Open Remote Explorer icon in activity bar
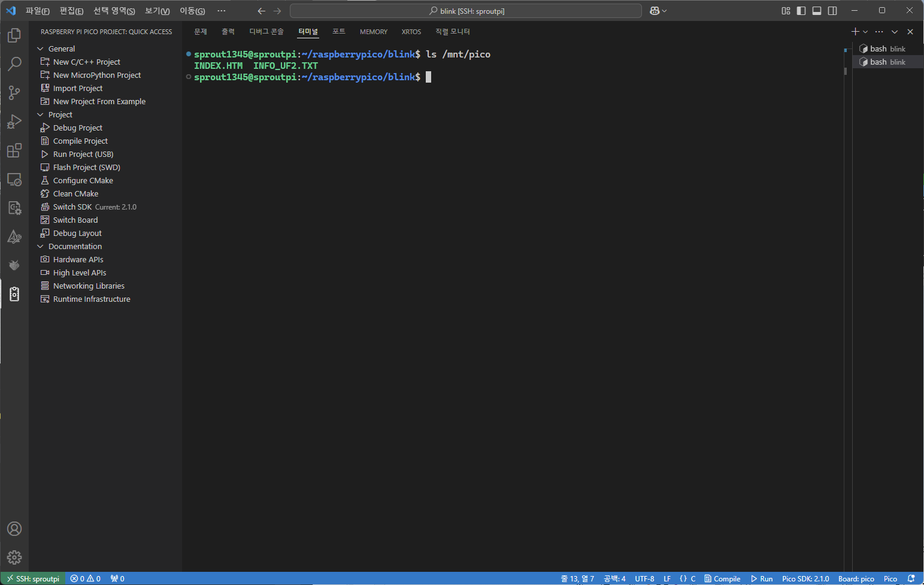This screenshot has height=585, width=924. [x=14, y=179]
